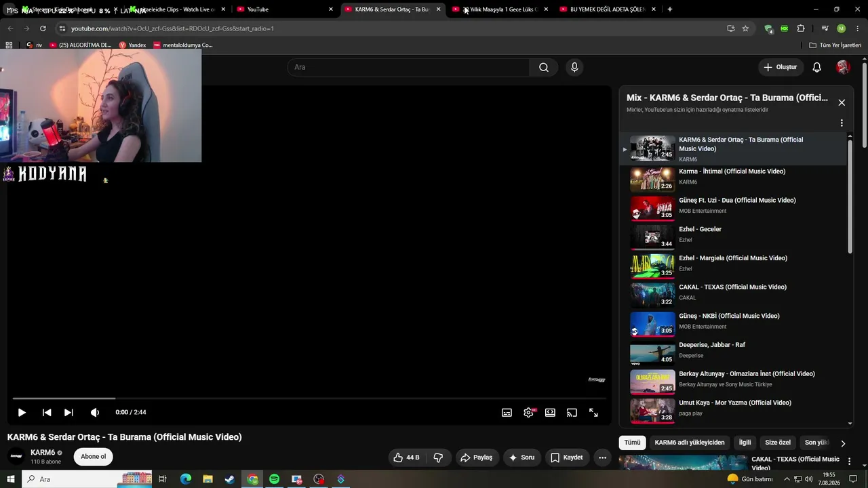Subscribe with the Abone ol button
Screen dimensions: 868x488
point(94,456)
